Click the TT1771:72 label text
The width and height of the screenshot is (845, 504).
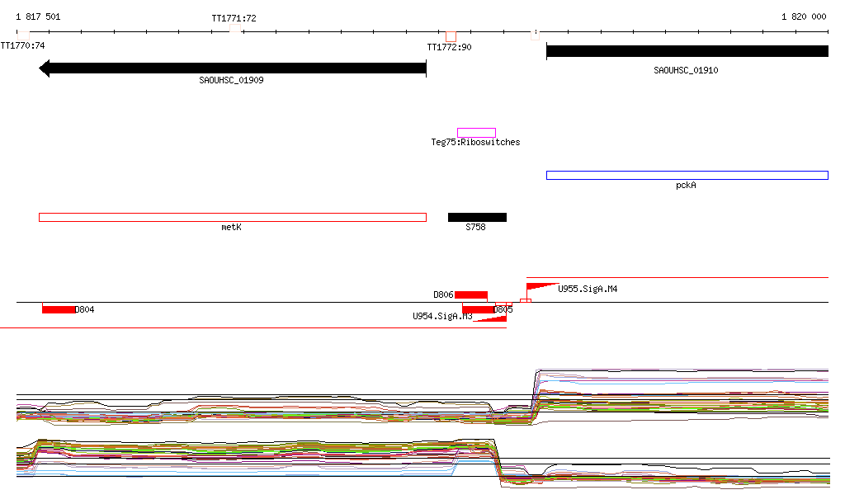coord(234,18)
